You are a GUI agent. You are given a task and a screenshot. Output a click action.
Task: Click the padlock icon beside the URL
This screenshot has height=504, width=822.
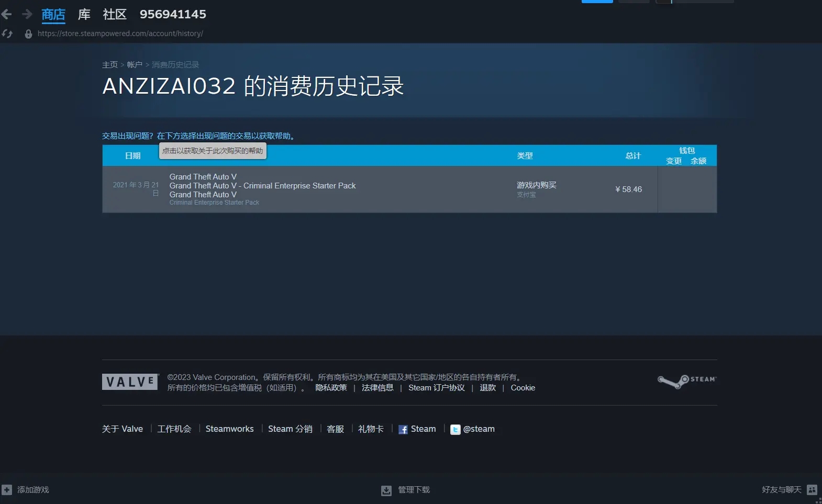pyautogui.click(x=28, y=33)
